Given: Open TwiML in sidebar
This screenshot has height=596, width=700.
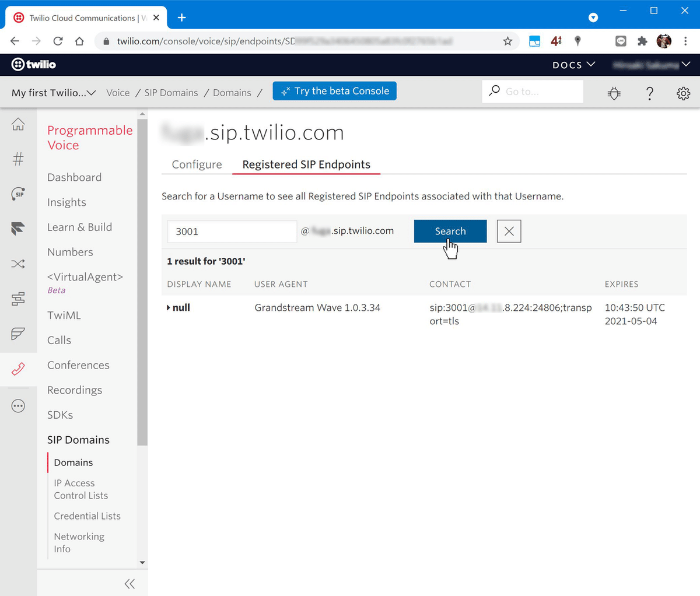Looking at the screenshot, I should (64, 315).
